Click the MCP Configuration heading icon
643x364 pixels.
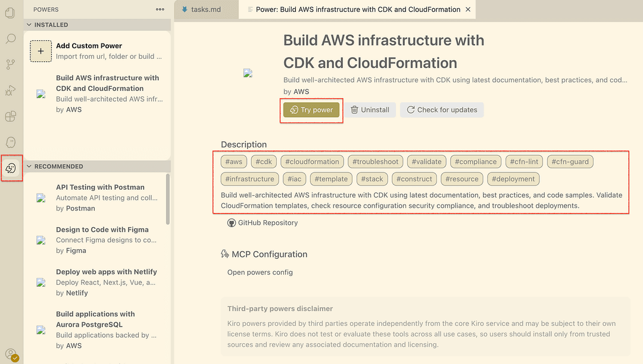pyautogui.click(x=224, y=254)
